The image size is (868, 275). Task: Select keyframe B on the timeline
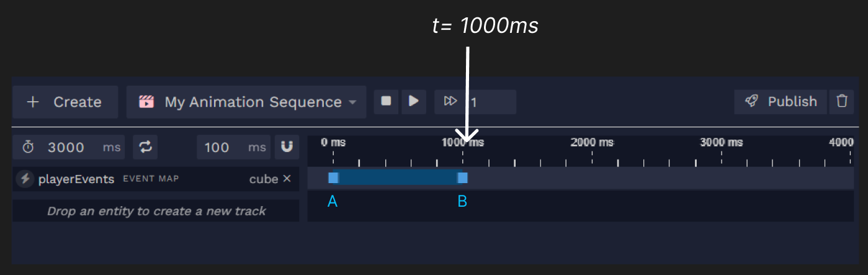[462, 178]
